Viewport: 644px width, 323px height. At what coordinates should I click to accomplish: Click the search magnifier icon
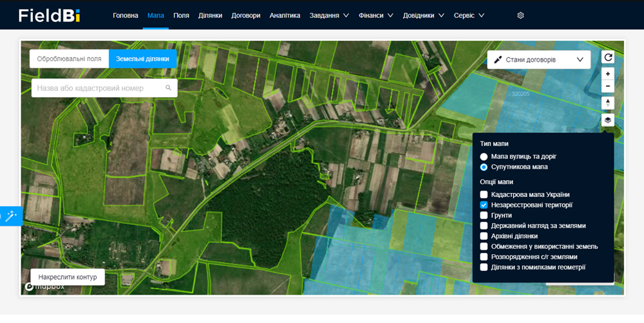point(168,88)
